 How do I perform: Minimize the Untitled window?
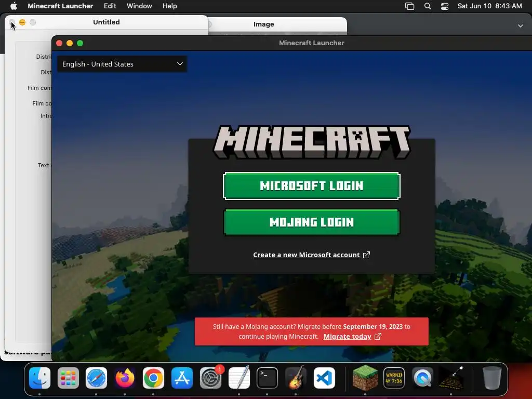point(22,22)
